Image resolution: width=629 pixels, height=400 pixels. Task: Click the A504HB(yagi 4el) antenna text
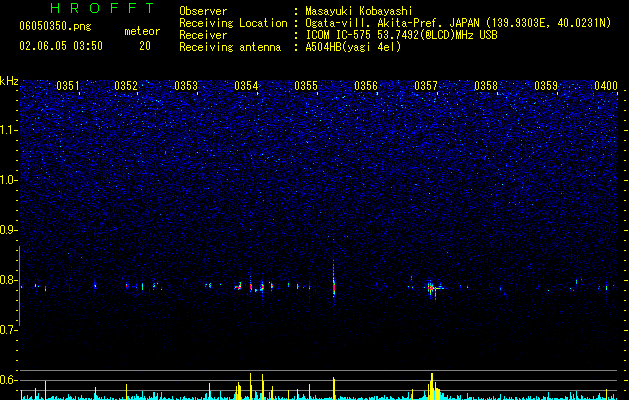click(353, 47)
